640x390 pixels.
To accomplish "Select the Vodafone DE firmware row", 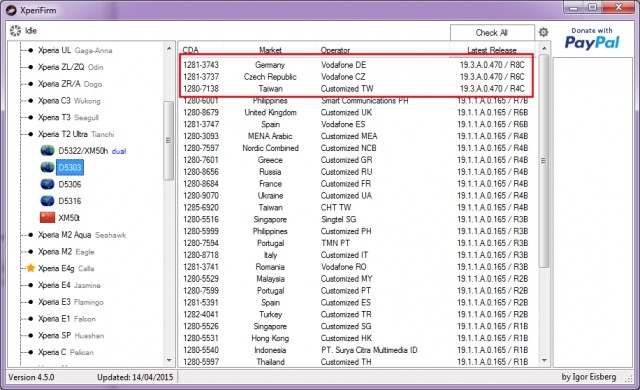I will [x=356, y=65].
